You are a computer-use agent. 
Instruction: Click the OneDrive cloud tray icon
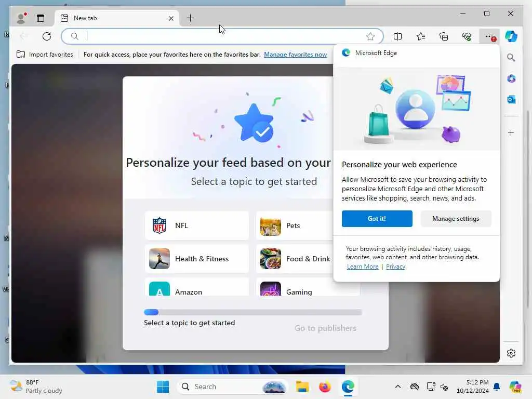(414, 387)
